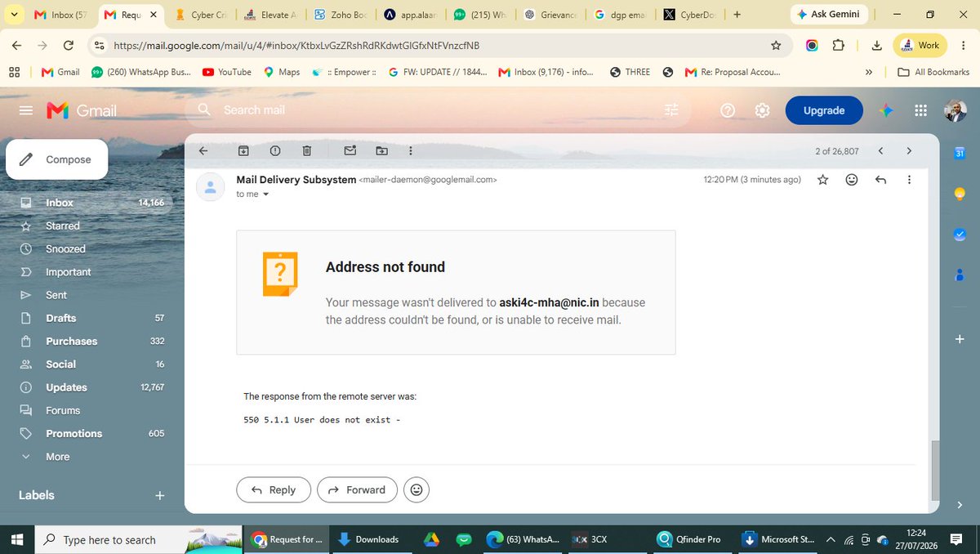Open tab search dropdown arrow
This screenshot has width=980, height=554.
click(x=14, y=15)
